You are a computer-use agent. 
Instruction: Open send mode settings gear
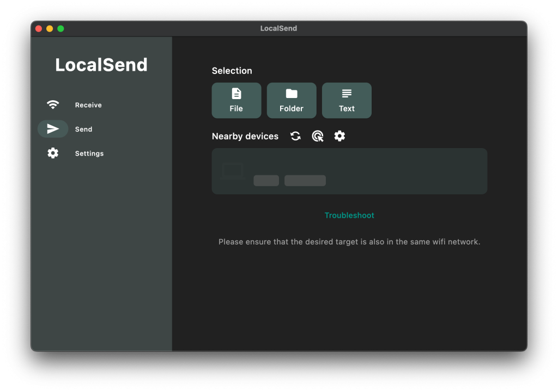click(339, 136)
